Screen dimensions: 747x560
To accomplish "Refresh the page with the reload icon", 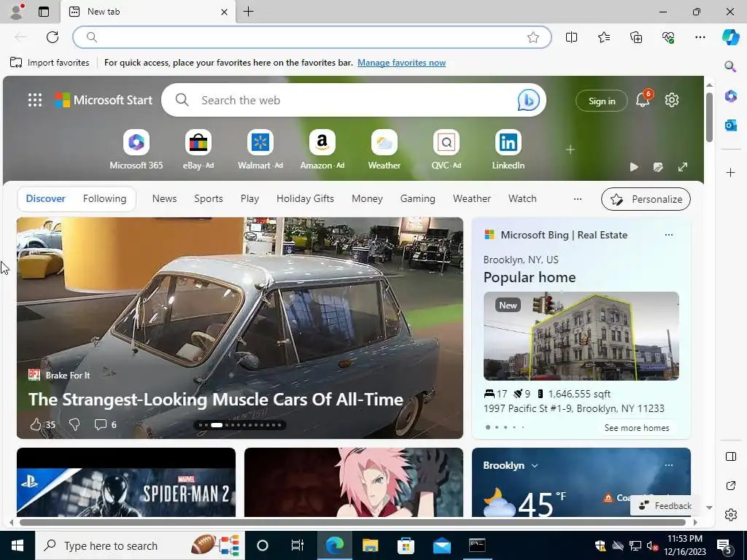I will click(53, 37).
